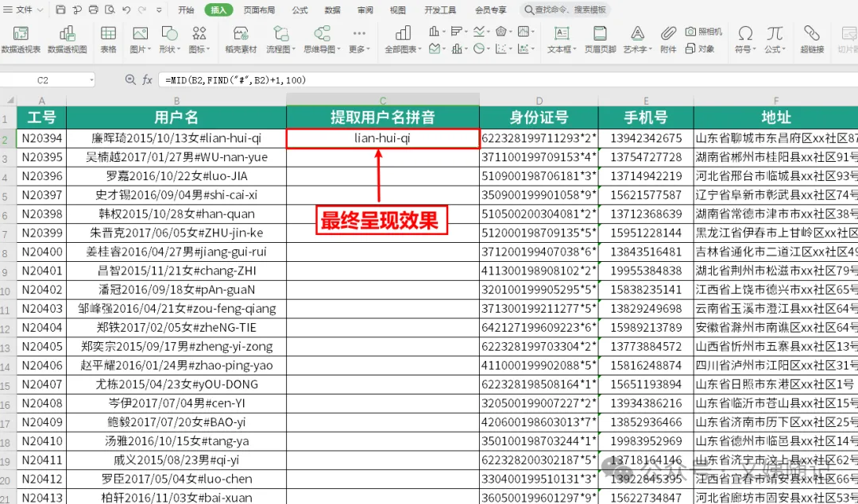This screenshot has height=504, width=858.
Task: Open the 开发工具 developer tools tab
Action: click(439, 10)
